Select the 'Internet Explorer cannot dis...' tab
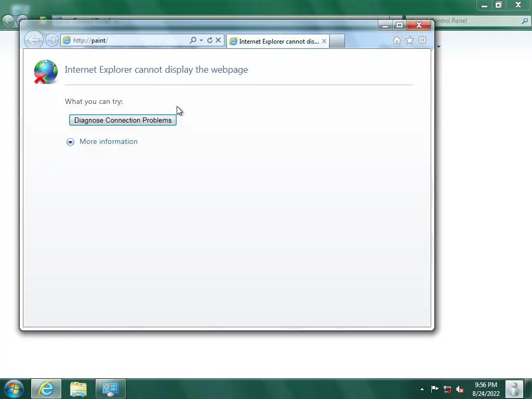Viewport: 532px width, 399px height. (278, 42)
